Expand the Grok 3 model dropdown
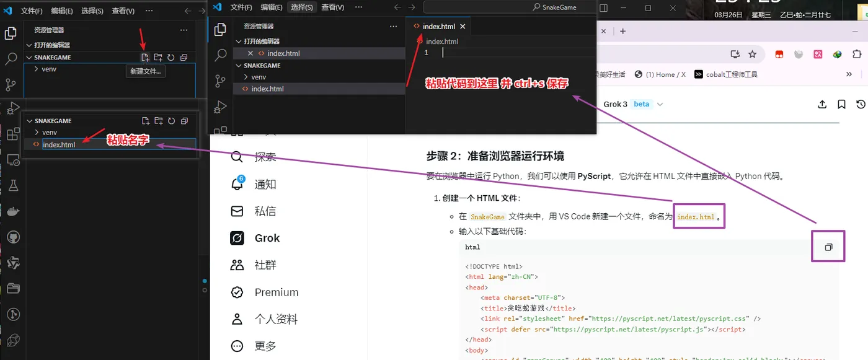 [660, 104]
